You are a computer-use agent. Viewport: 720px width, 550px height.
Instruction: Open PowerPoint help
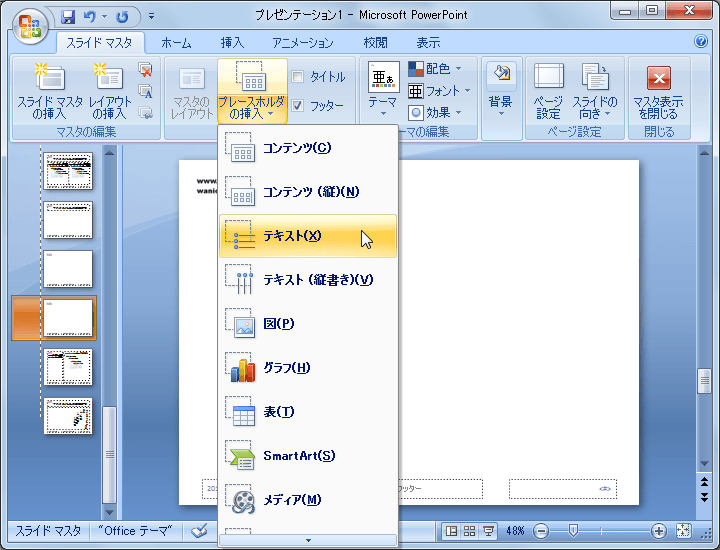pos(701,41)
